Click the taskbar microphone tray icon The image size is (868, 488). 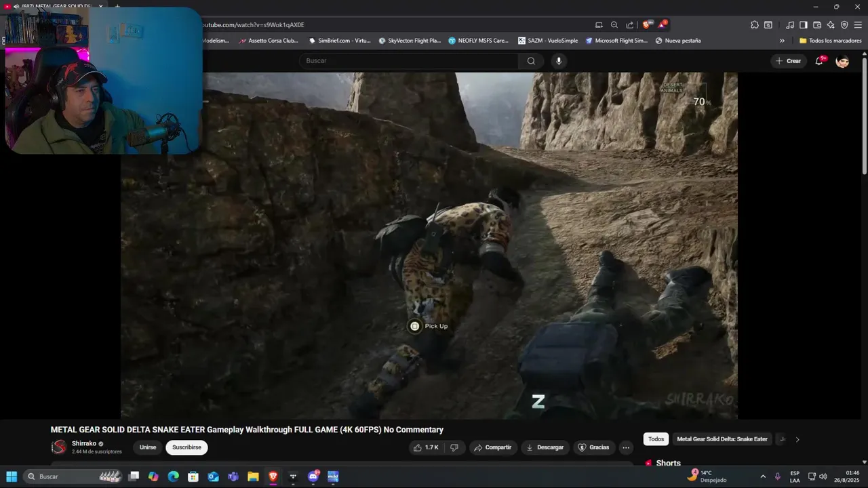pos(778,476)
